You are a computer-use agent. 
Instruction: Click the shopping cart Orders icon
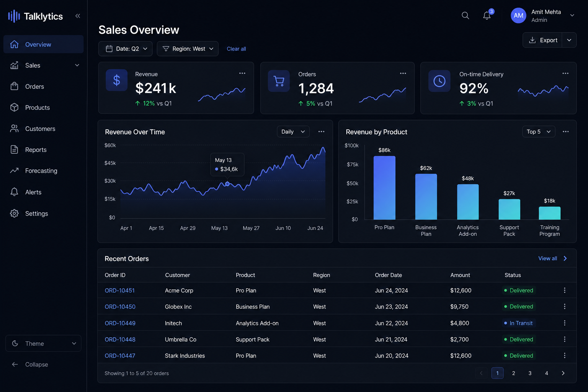pos(279,81)
